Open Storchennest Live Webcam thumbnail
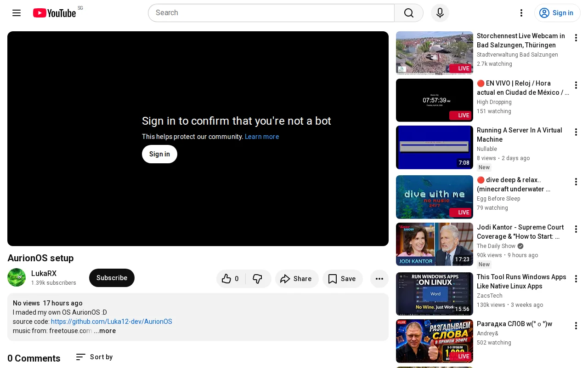This screenshot has height=368, width=588. [x=435, y=53]
